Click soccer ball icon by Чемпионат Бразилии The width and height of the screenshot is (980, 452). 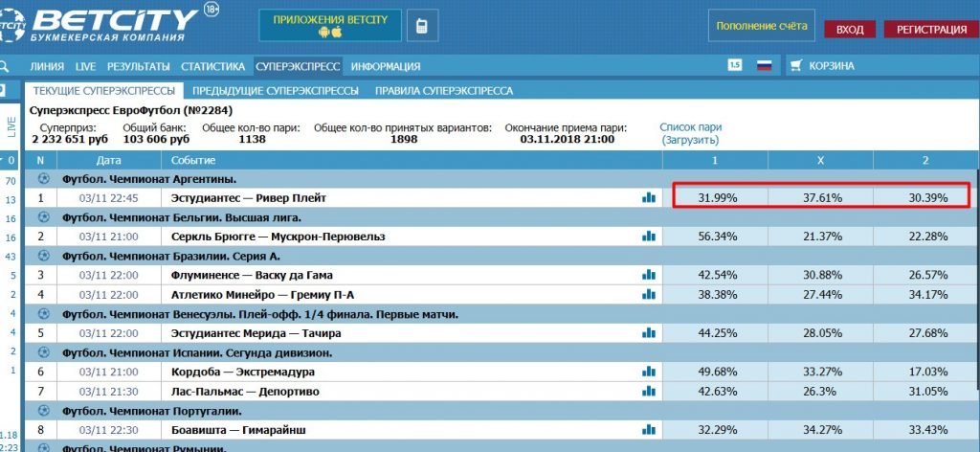click(43, 256)
